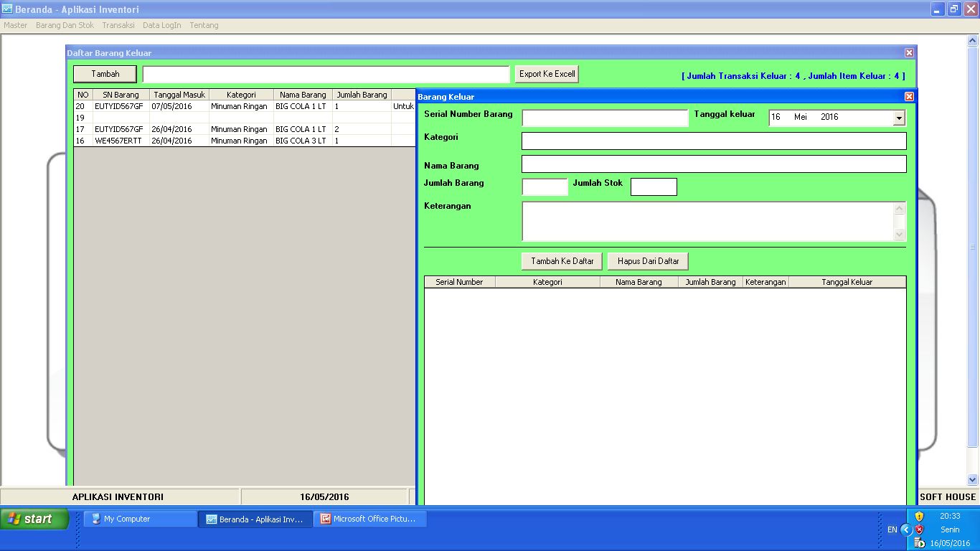Viewport: 980px width, 551px height.
Task: Click the Nama Barang input field
Action: pyautogui.click(x=714, y=164)
